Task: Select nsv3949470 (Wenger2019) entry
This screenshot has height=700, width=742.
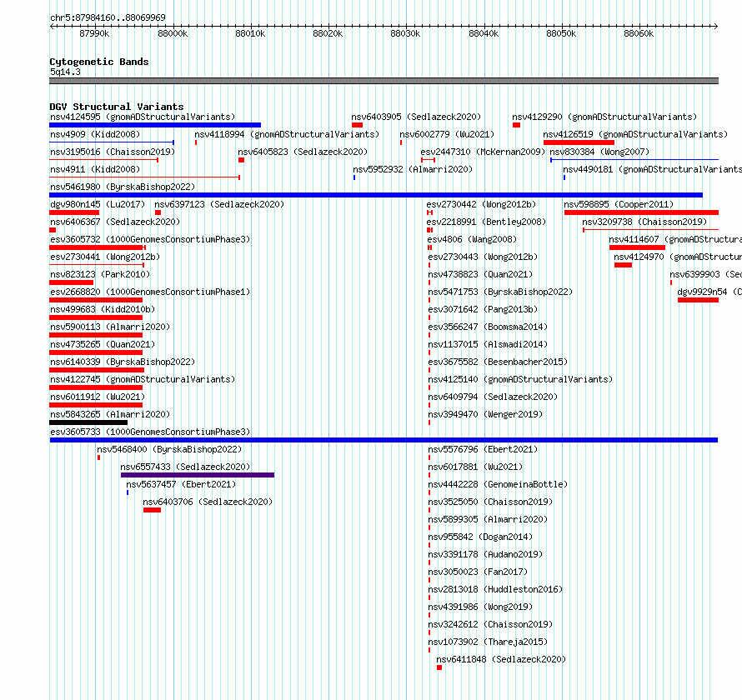Action: pos(485,414)
